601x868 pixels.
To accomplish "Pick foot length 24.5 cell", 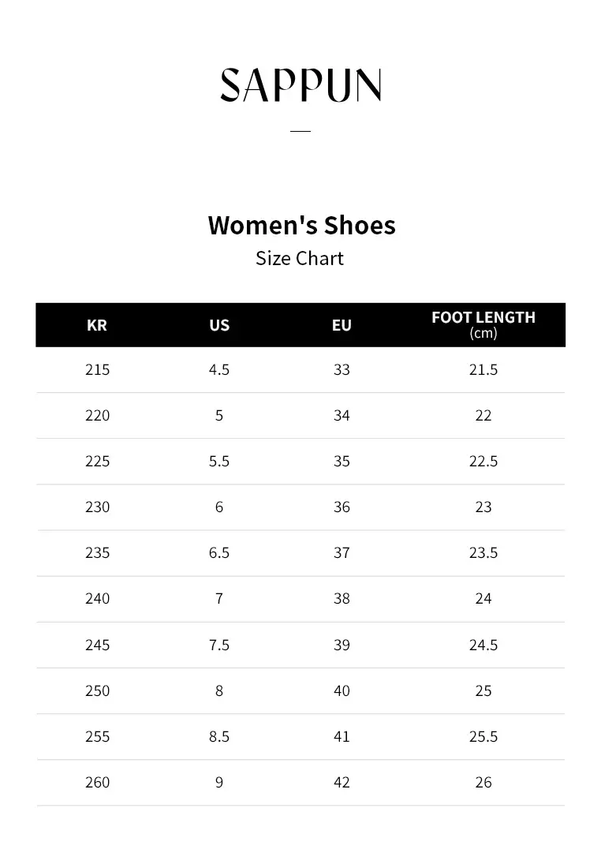I will pyautogui.click(x=483, y=645).
